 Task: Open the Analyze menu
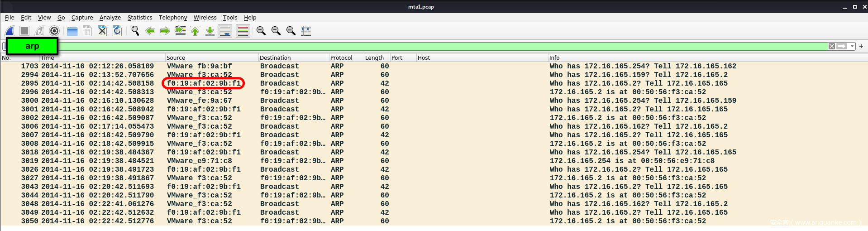point(110,18)
